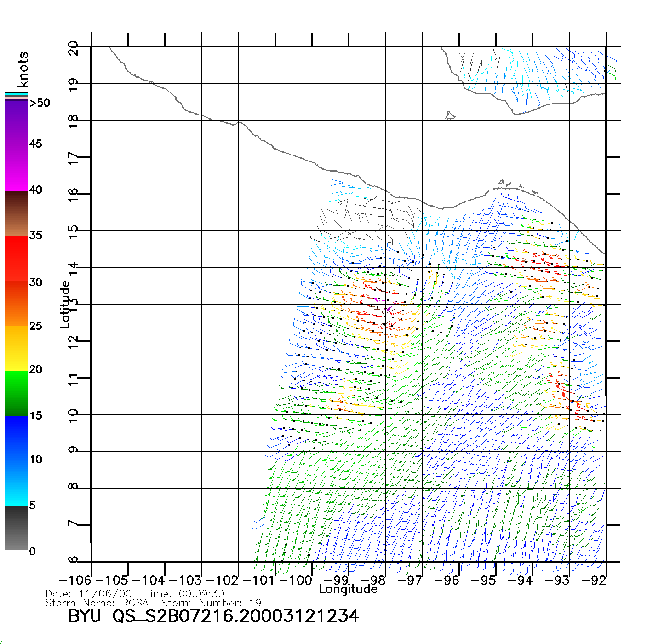653x644 pixels.
Task: Click the "Time: 00:09:30" text
Action: pyautogui.click(x=185, y=594)
